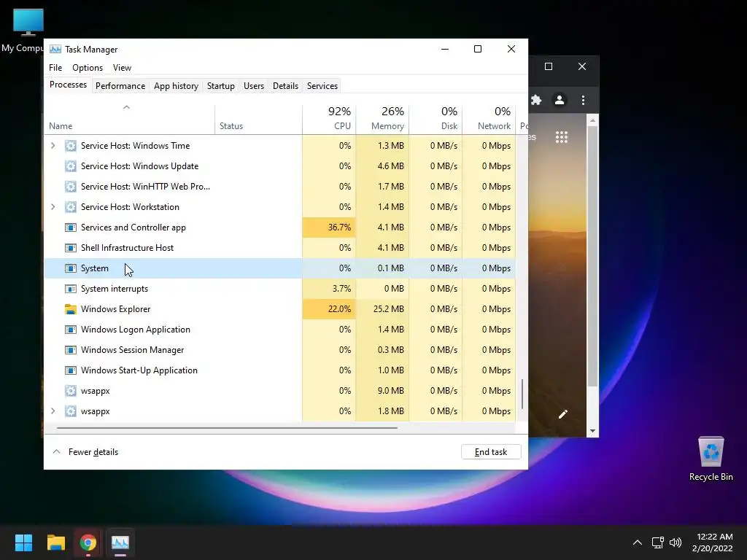Click the Chrome window scroll down arrow
This screenshot has width=747, height=560.
pos(592,431)
